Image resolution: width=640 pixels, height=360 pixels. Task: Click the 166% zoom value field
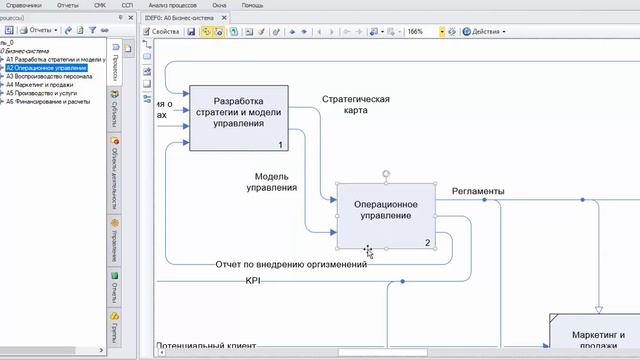[422, 31]
